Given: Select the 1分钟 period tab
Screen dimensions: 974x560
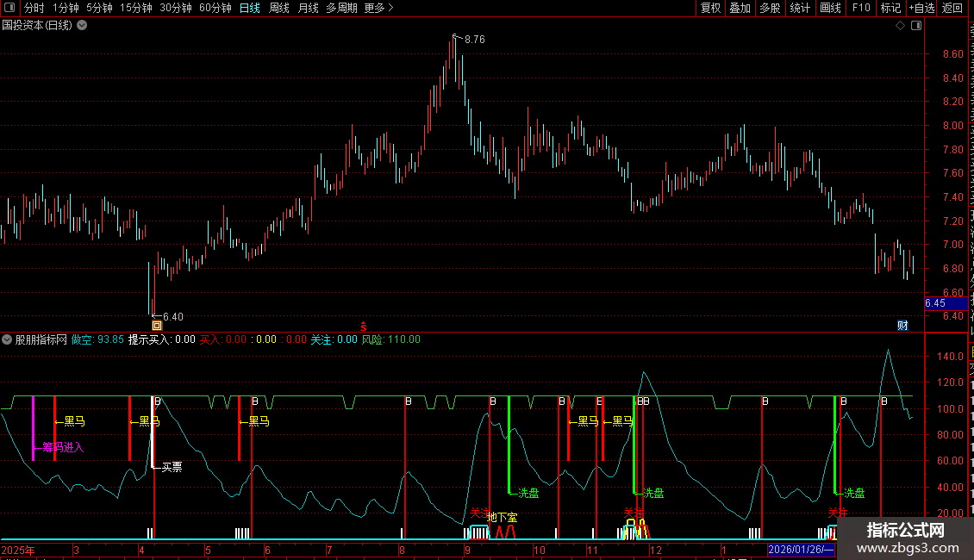Looking at the screenshot, I should pyautogui.click(x=66, y=8).
